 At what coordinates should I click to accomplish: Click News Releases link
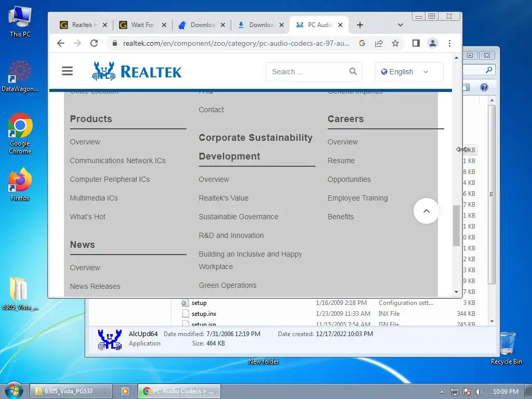click(x=95, y=286)
